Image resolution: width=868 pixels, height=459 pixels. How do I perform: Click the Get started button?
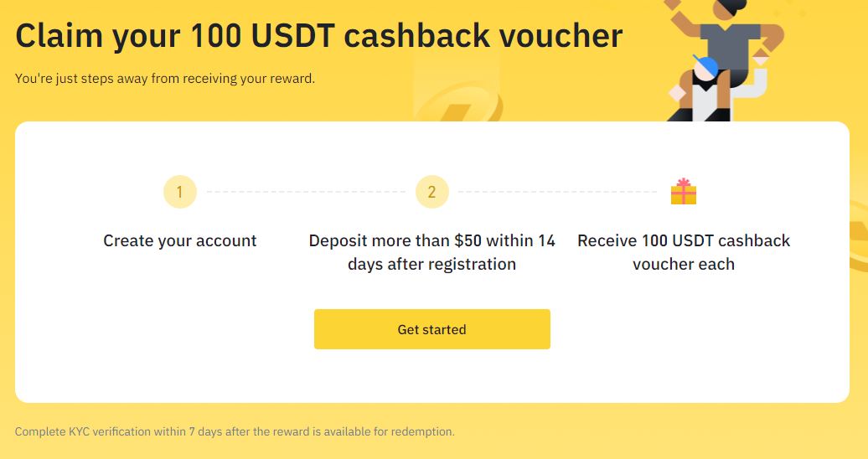tap(431, 329)
